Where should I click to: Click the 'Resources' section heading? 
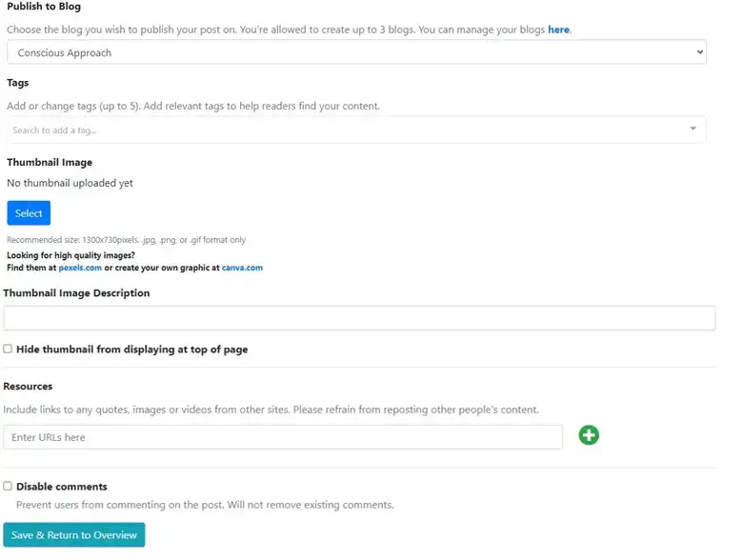click(x=28, y=387)
